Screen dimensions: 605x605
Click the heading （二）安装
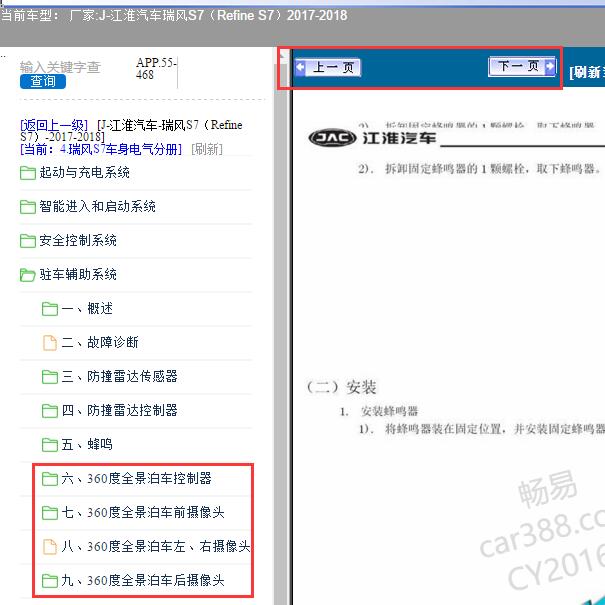click(341, 387)
